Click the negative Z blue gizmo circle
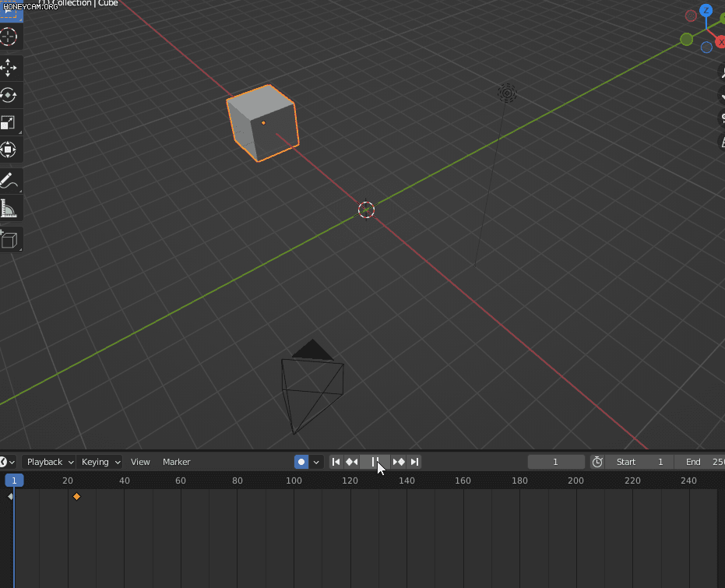The width and height of the screenshot is (725, 588). point(706,48)
